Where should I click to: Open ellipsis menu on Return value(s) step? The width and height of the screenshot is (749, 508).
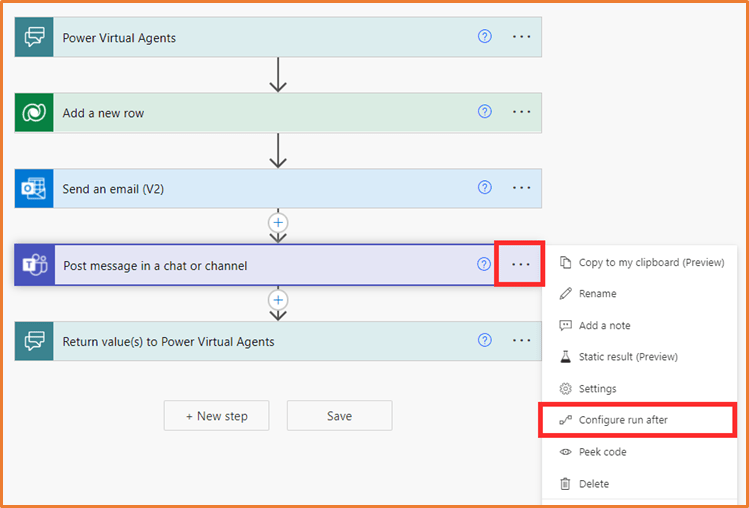click(521, 340)
